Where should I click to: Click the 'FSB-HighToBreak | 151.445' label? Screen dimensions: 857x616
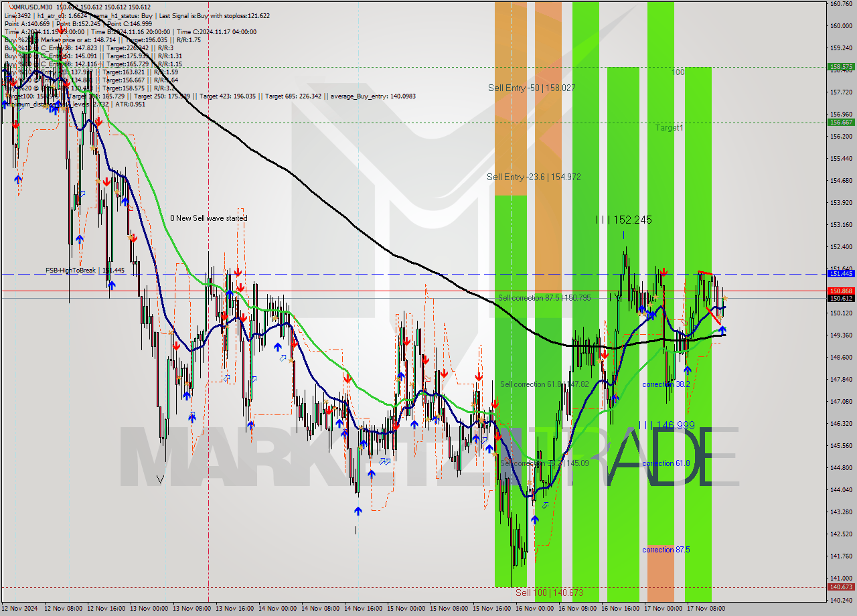[85, 271]
